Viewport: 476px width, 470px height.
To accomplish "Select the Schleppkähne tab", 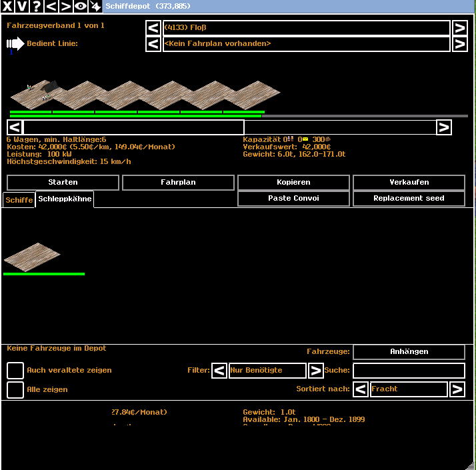I will click(x=65, y=199).
